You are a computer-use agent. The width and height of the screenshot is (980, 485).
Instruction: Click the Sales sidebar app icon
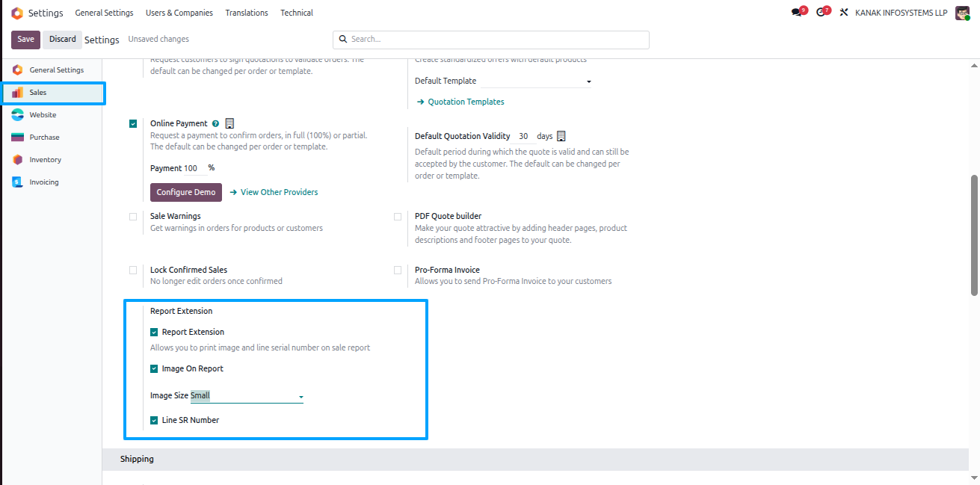(x=17, y=93)
